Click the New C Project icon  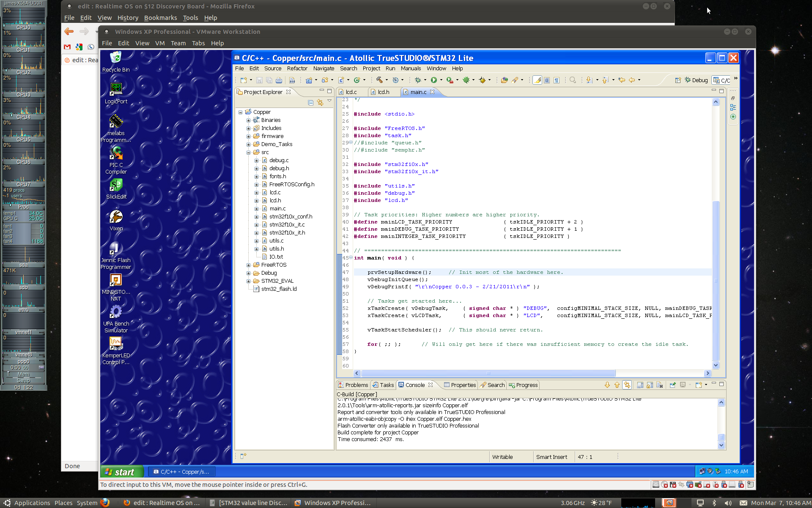tap(309, 80)
